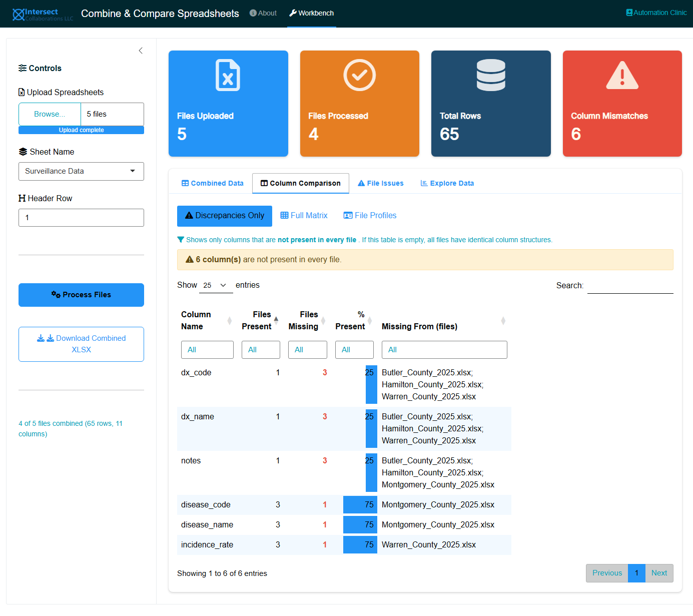This screenshot has height=616, width=693.
Task: Click the Total Rows database icon
Action: pos(490,75)
